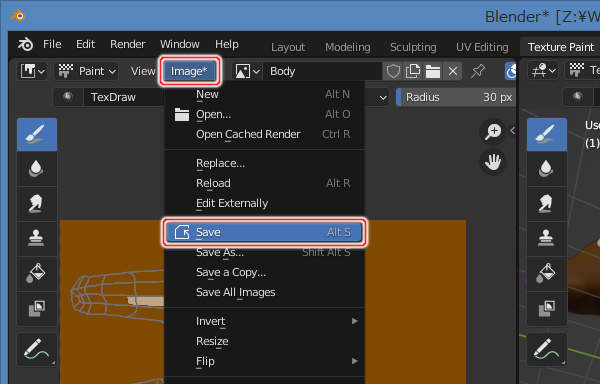The width and height of the screenshot is (600, 384).
Task: Select the Draw brush tool in image editor
Action: (x=37, y=135)
